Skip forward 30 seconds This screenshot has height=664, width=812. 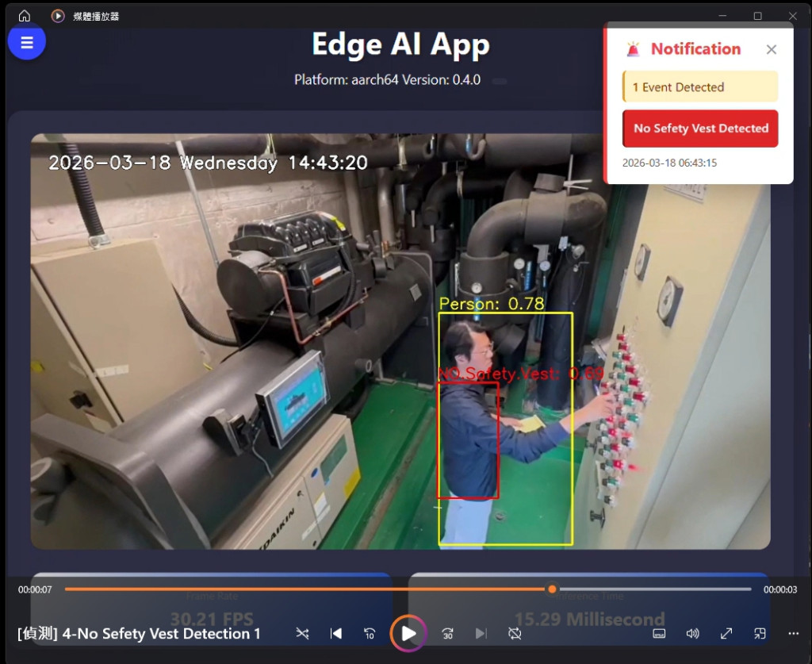point(447,633)
